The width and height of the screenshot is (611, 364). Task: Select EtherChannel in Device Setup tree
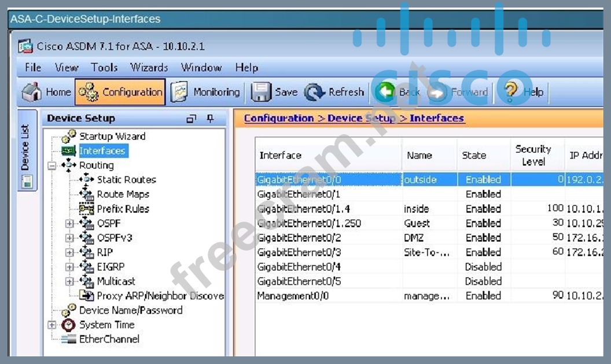coord(109,339)
